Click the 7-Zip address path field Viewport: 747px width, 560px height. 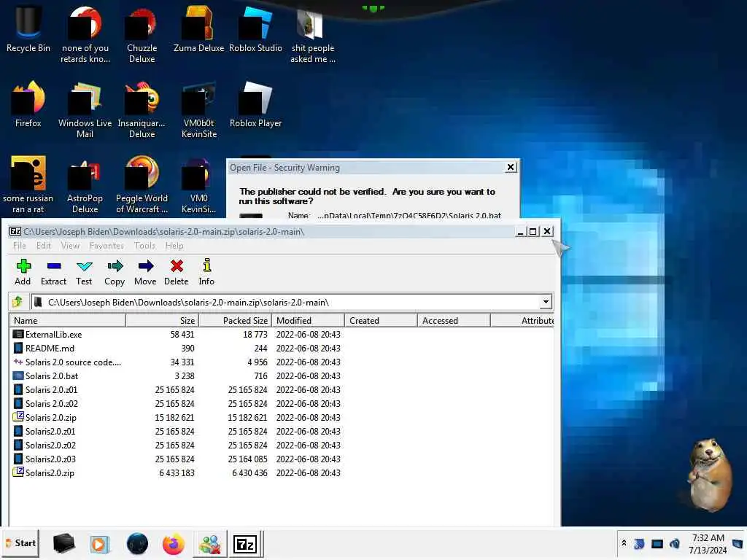pos(286,302)
